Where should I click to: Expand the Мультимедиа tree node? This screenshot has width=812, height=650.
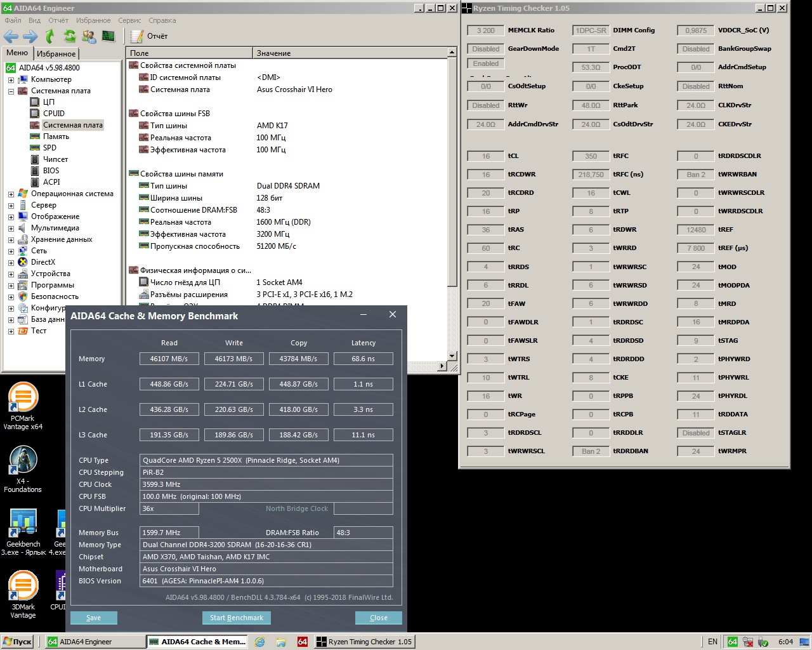tap(11, 229)
